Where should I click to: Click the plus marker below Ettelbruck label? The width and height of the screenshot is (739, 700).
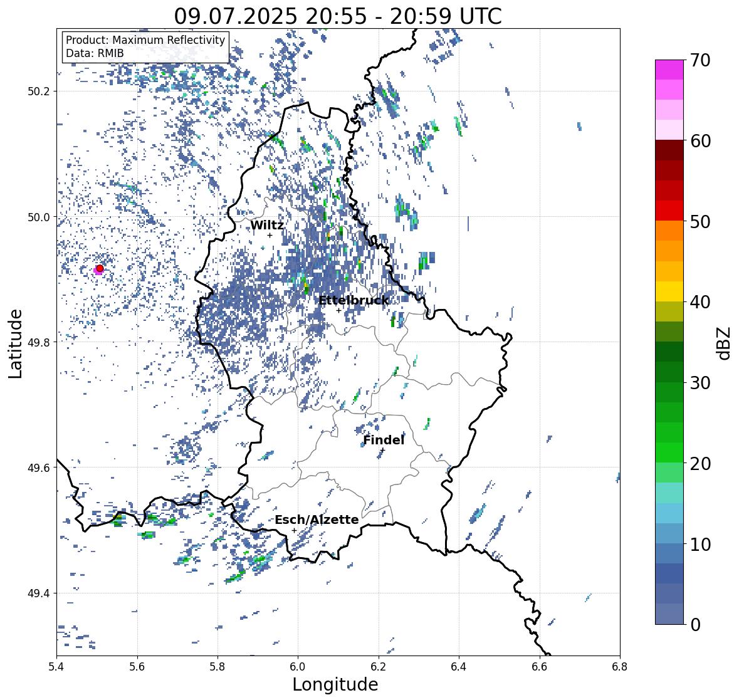click(338, 310)
